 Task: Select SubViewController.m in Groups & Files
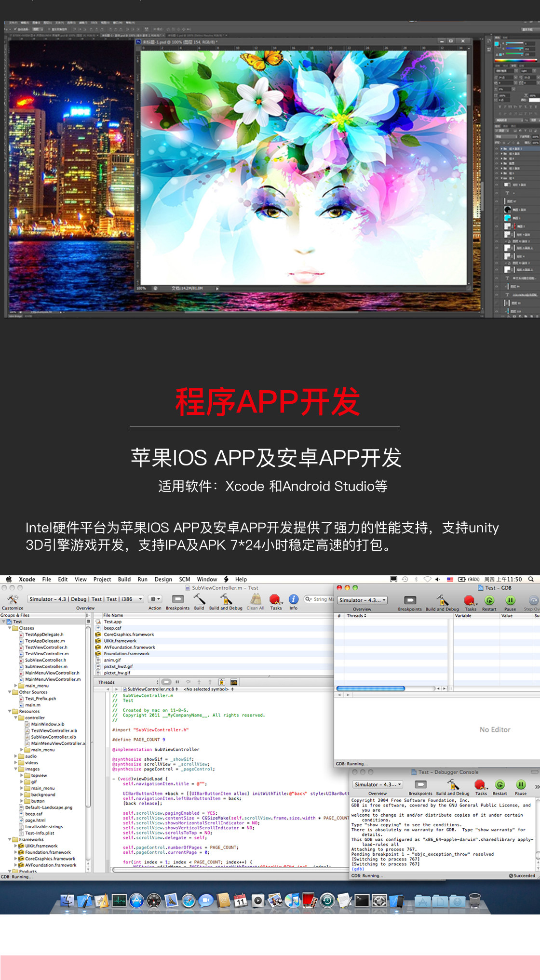(46, 666)
